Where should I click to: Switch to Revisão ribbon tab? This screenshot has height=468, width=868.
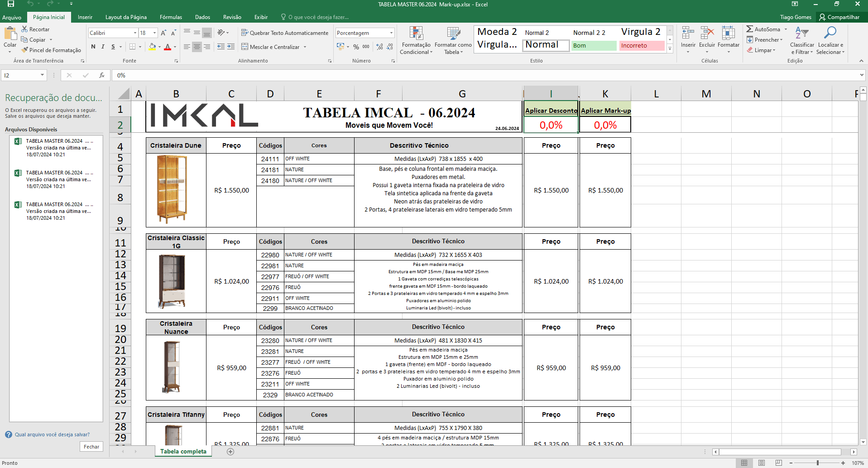click(x=232, y=17)
